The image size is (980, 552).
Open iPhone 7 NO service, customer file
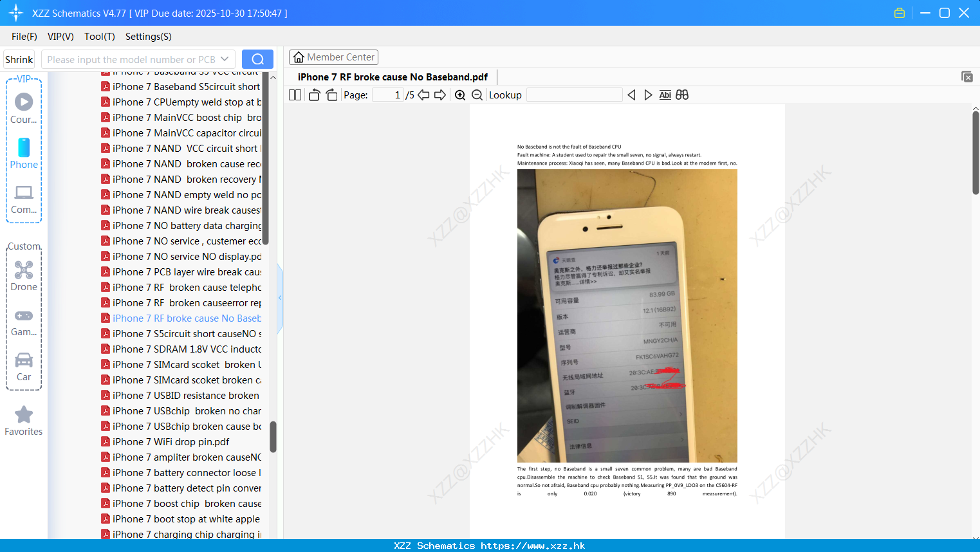click(181, 241)
